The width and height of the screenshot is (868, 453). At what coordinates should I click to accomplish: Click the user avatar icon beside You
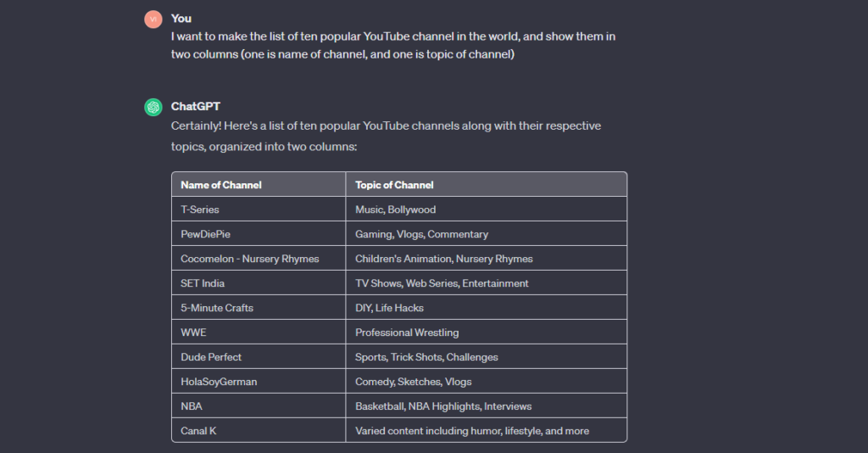click(x=153, y=20)
